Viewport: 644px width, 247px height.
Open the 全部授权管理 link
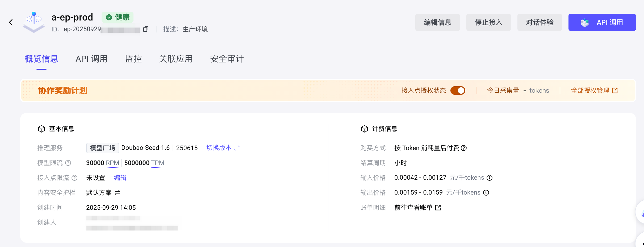[x=594, y=90]
